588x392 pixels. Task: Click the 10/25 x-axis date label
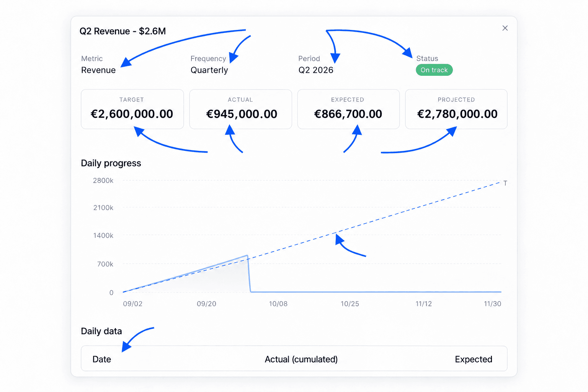[x=350, y=304]
